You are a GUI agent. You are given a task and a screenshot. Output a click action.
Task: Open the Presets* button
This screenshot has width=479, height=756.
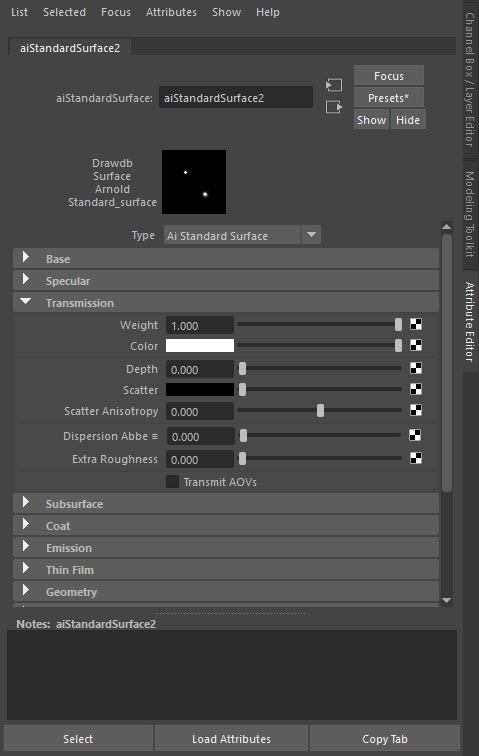pyautogui.click(x=389, y=98)
